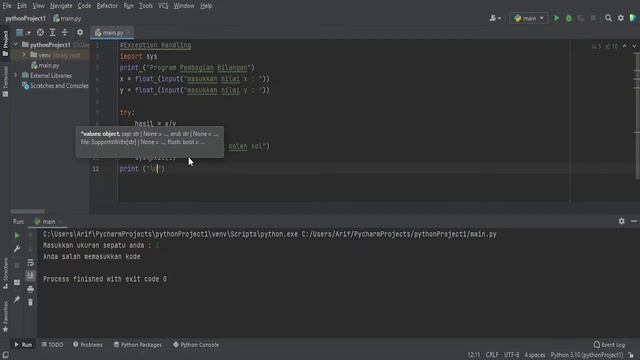640x360 pixels.
Task: Run the main configuration with green play icon
Action: (x=556, y=18)
